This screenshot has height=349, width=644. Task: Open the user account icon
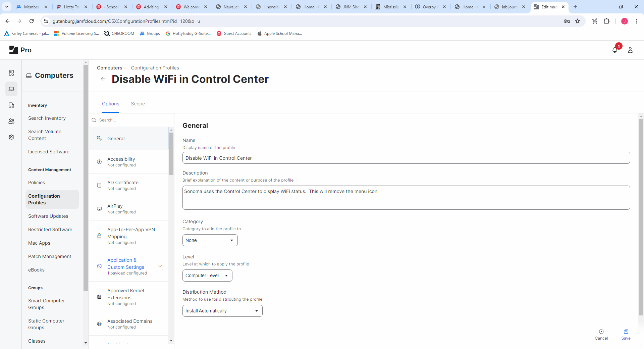[630, 50]
